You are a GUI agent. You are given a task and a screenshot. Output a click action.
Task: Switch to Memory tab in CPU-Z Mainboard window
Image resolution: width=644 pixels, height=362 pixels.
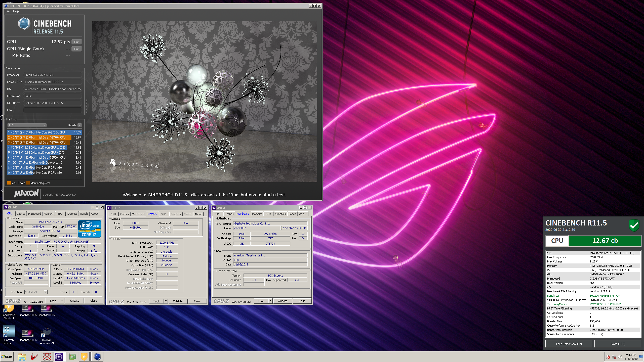point(257,214)
